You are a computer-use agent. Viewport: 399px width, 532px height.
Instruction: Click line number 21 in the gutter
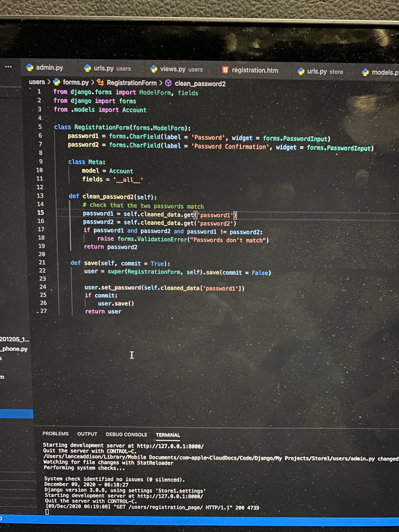click(42, 262)
